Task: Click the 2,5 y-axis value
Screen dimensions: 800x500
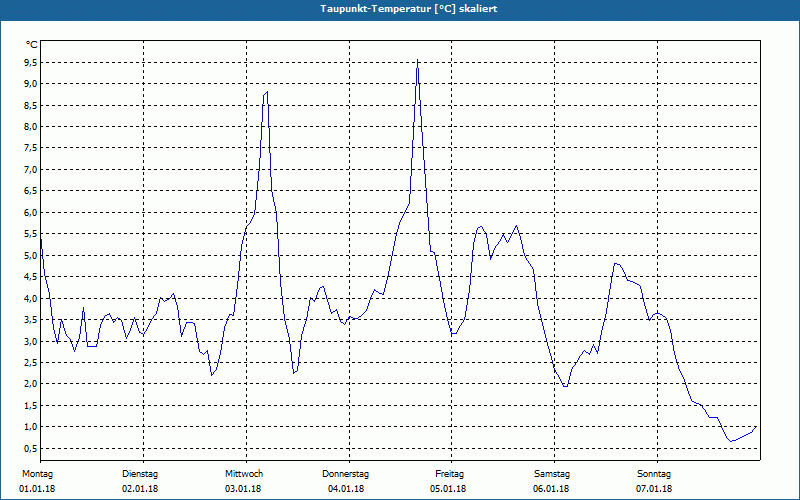Action: tap(31, 362)
